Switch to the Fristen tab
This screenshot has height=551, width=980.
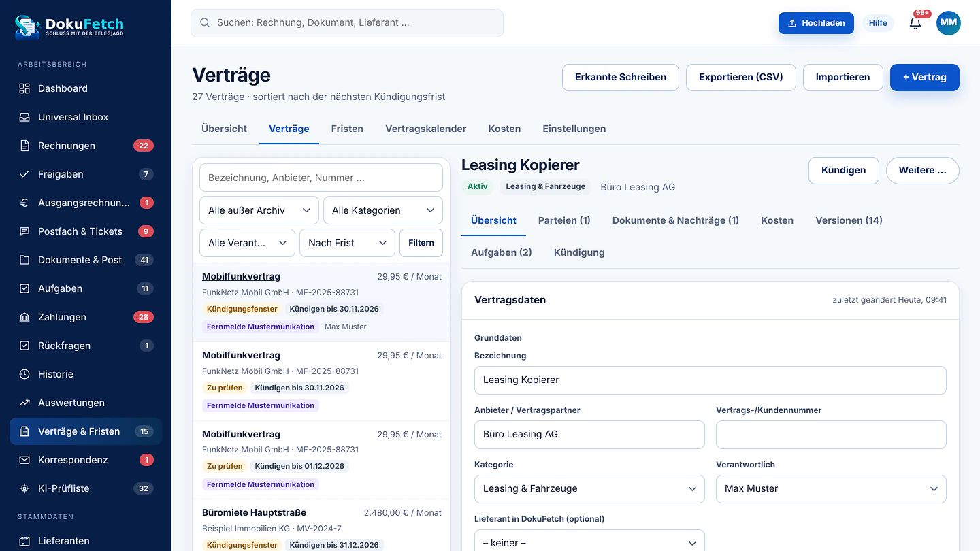tap(347, 129)
